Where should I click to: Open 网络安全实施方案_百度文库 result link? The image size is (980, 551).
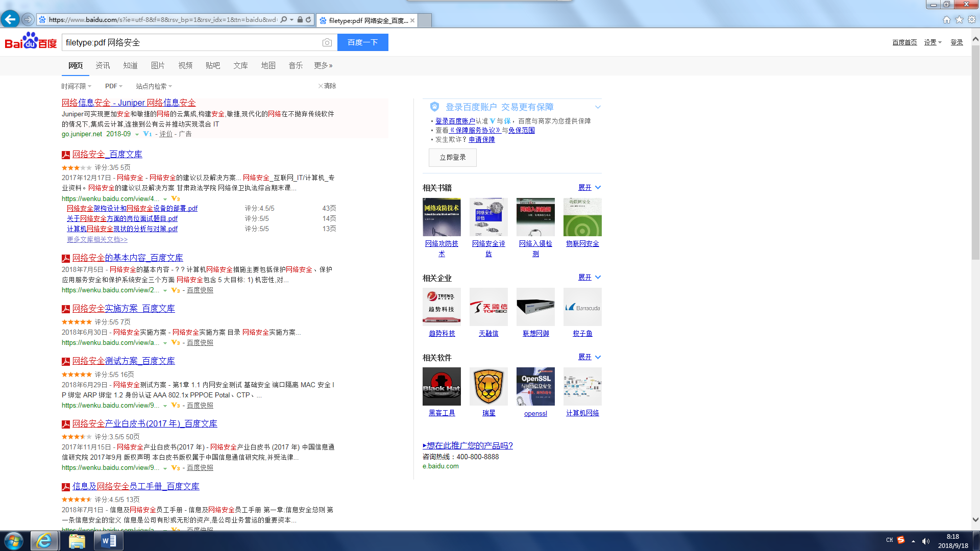123,309
